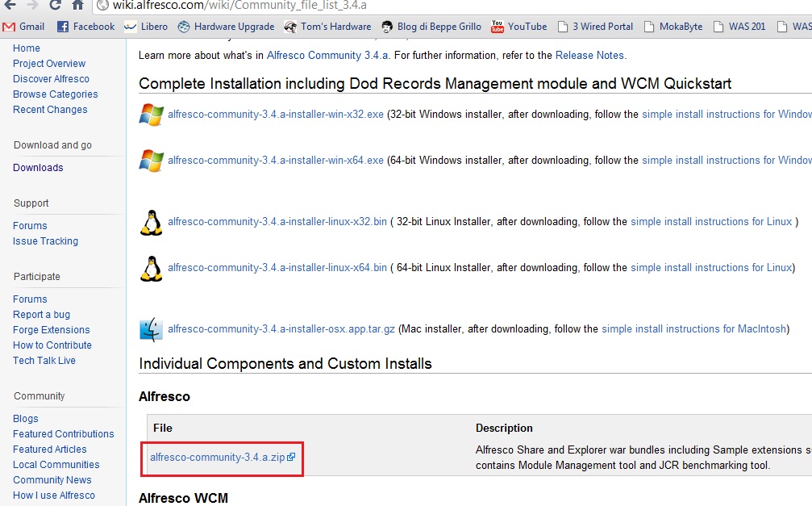Open the YouTube bookmark

coord(519,27)
